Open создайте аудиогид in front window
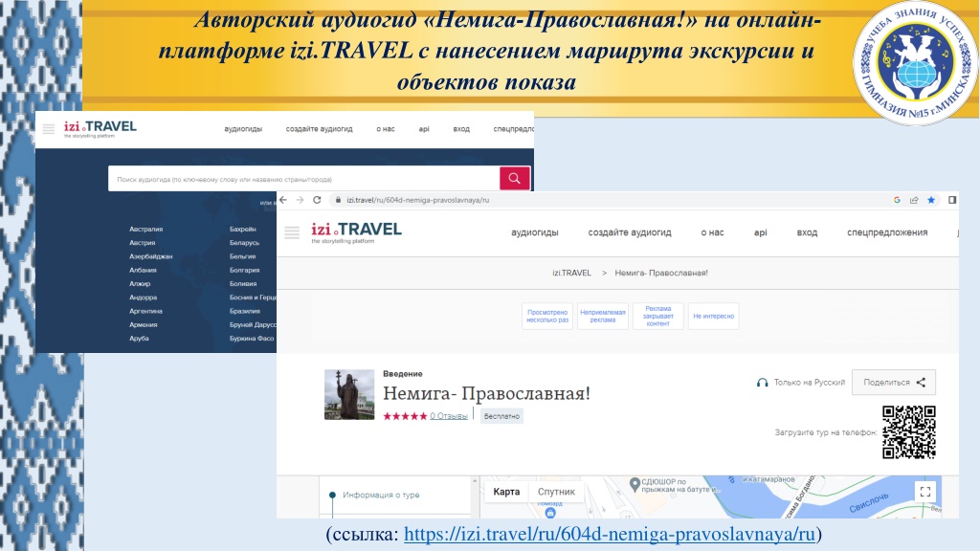Viewport: 980px width, 551px height. click(630, 232)
